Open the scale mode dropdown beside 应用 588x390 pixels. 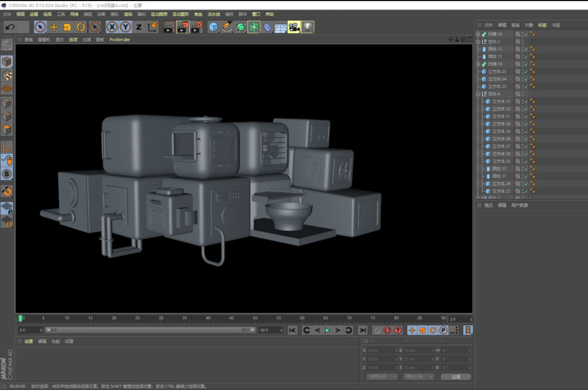tap(419, 377)
